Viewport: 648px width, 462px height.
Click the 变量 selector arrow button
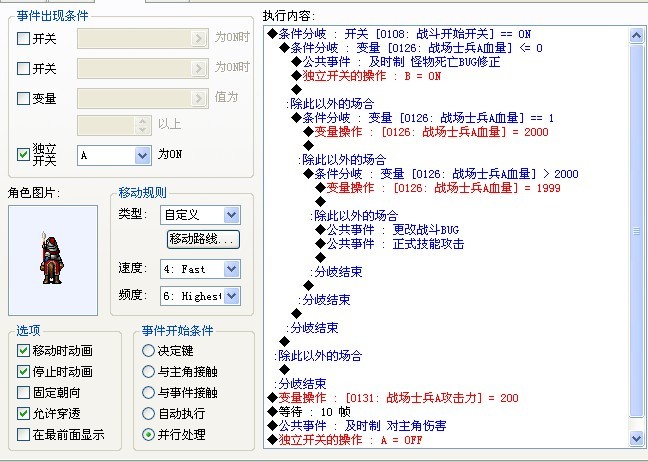click(x=199, y=98)
